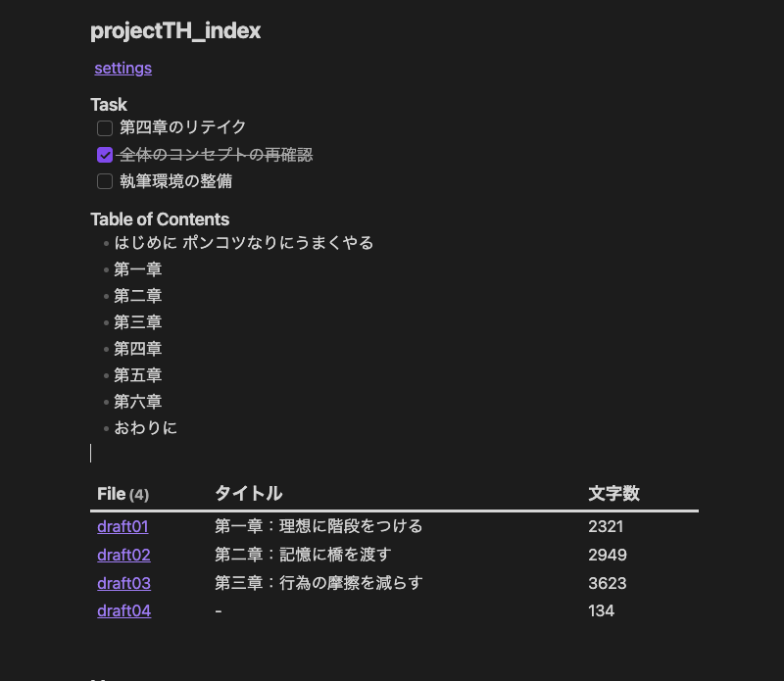Select 第一章 in the Table of Contents

pos(137,268)
